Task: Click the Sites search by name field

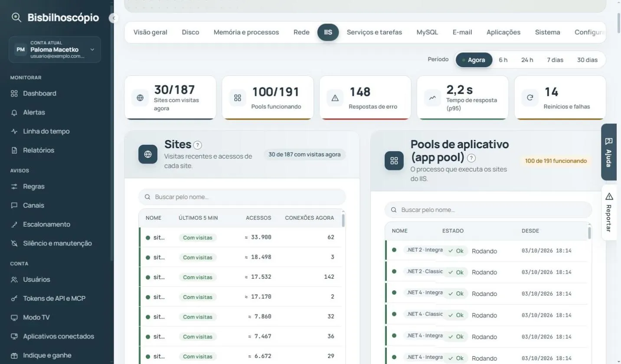Action: point(242,197)
